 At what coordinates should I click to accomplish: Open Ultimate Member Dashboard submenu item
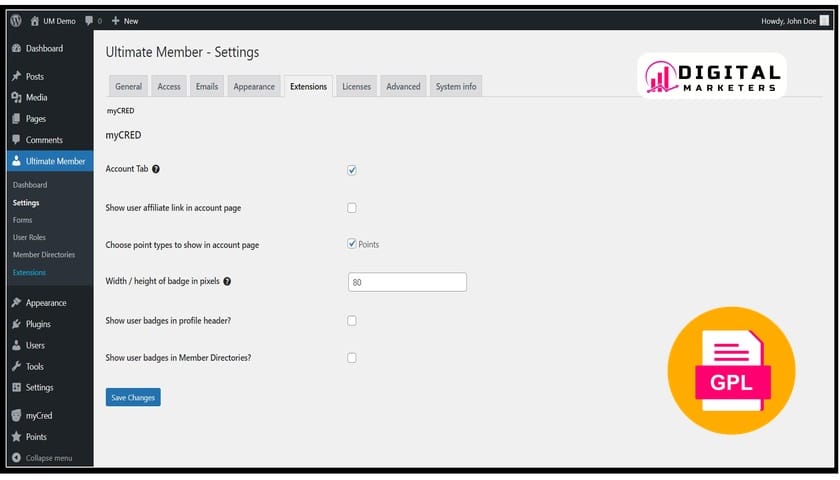30,185
